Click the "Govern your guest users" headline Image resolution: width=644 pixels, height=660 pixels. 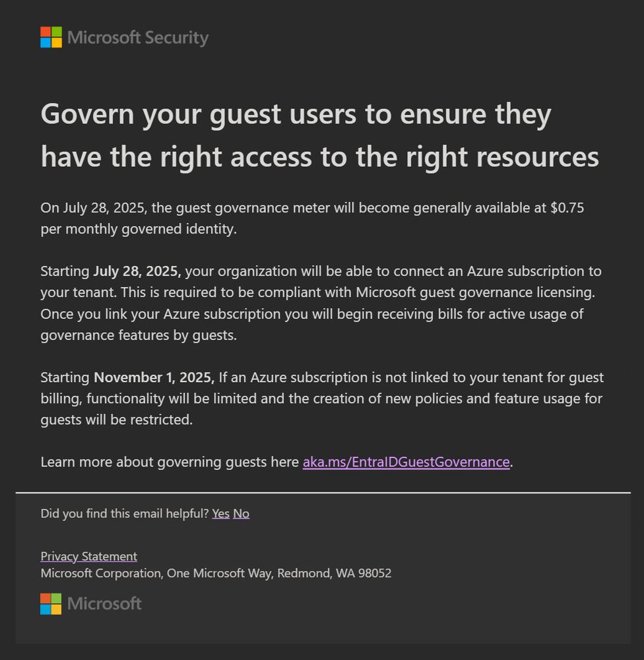coord(319,135)
